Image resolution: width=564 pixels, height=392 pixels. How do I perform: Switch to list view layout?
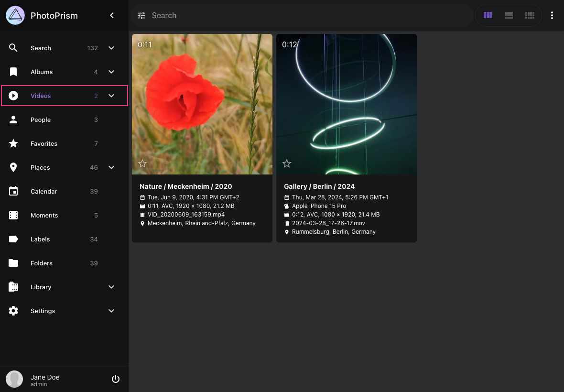coord(509,15)
